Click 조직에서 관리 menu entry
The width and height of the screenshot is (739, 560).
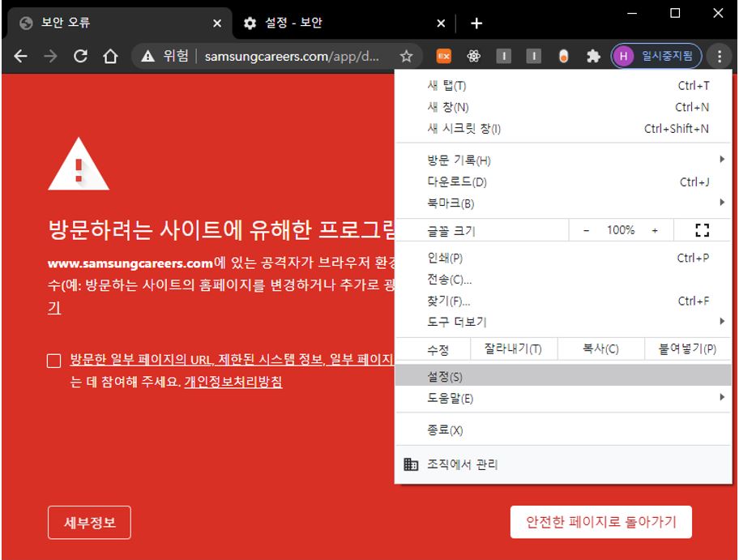(563, 464)
